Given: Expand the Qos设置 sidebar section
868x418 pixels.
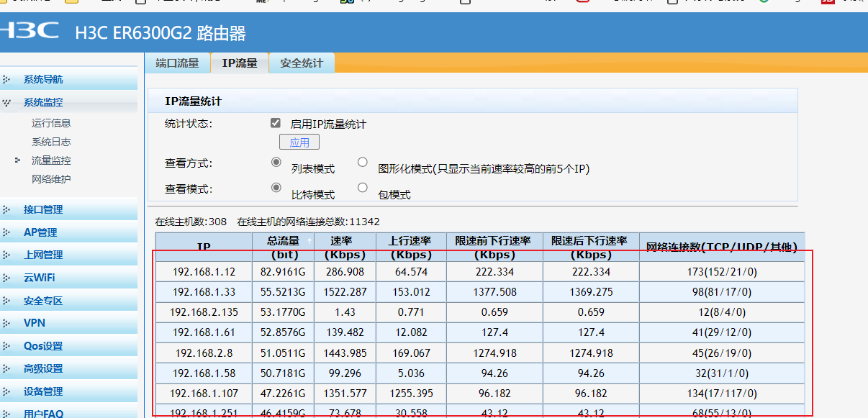Looking at the screenshot, I should tap(43, 346).
